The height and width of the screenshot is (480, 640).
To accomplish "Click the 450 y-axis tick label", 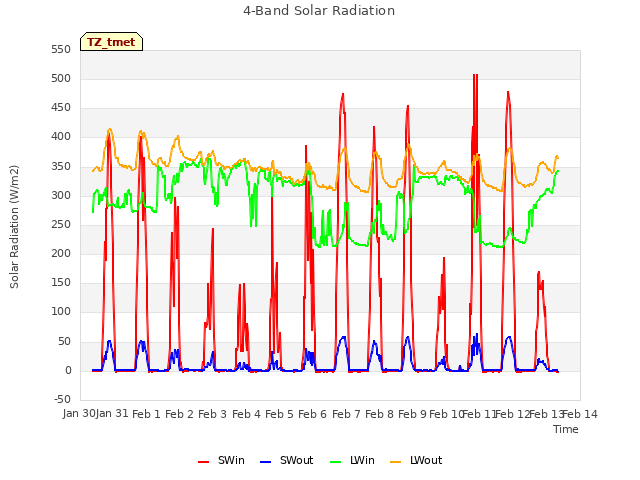I will (x=61, y=108).
